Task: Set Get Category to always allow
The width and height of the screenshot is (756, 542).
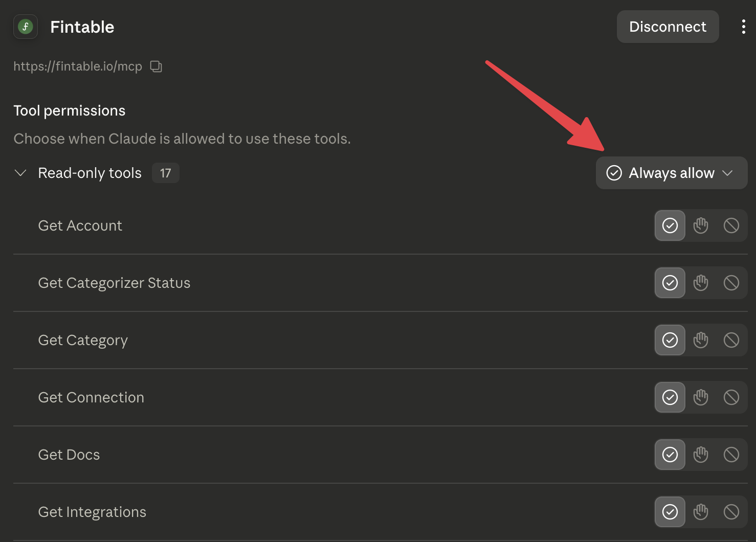Action: click(670, 340)
